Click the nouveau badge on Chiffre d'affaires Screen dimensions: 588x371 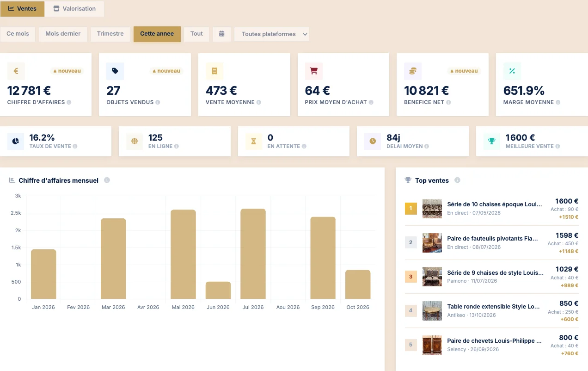coord(67,71)
